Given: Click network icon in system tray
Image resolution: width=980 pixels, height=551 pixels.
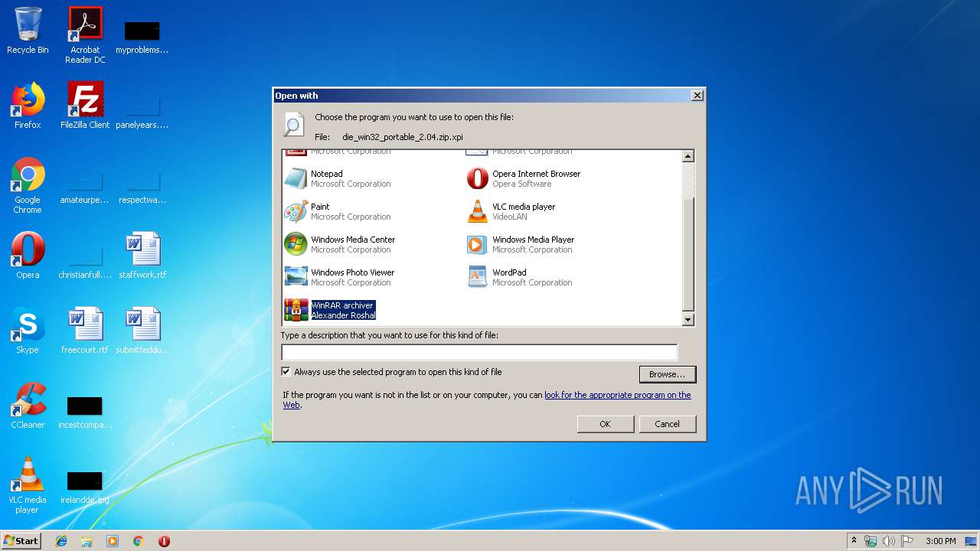Looking at the screenshot, I should (x=871, y=541).
